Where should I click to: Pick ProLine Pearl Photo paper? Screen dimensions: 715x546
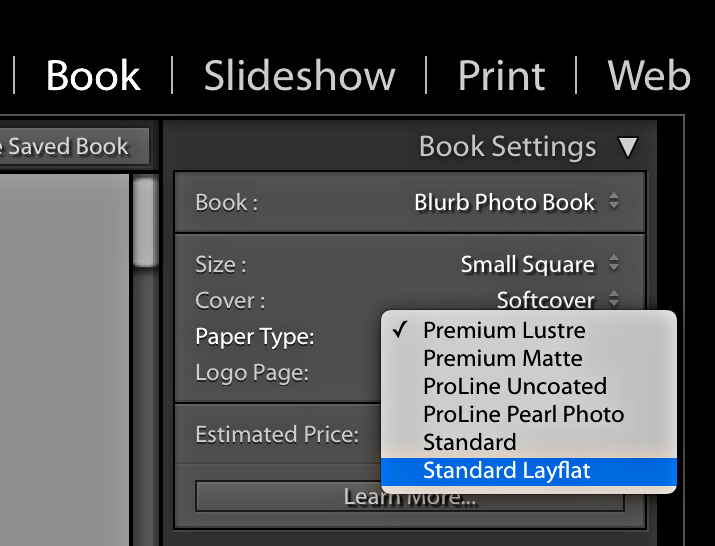pos(523,414)
